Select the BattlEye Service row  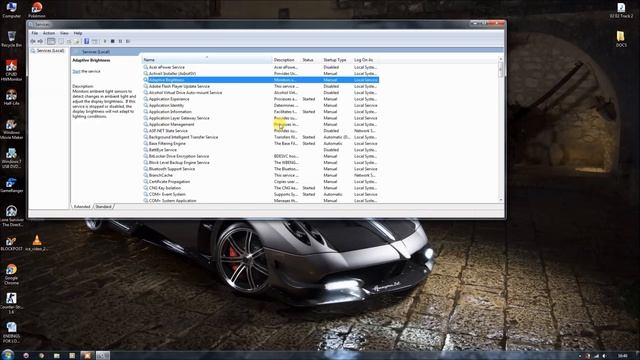click(x=260, y=150)
